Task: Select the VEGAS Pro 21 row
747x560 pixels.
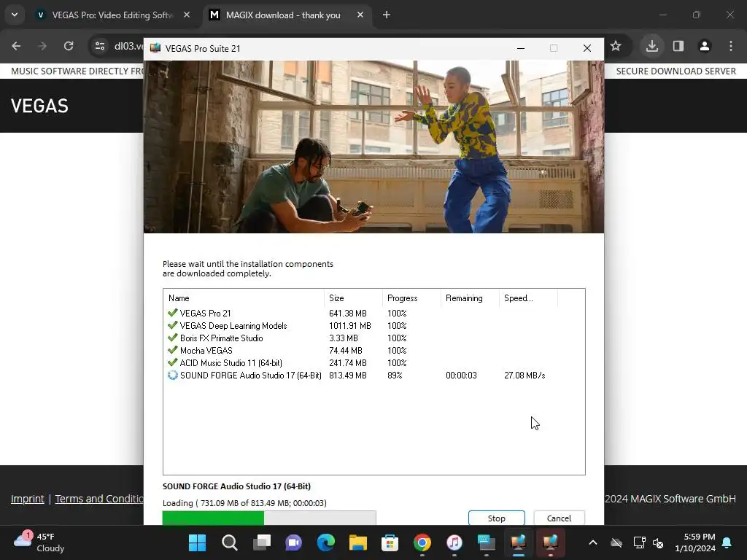Action: pyautogui.click(x=374, y=314)
